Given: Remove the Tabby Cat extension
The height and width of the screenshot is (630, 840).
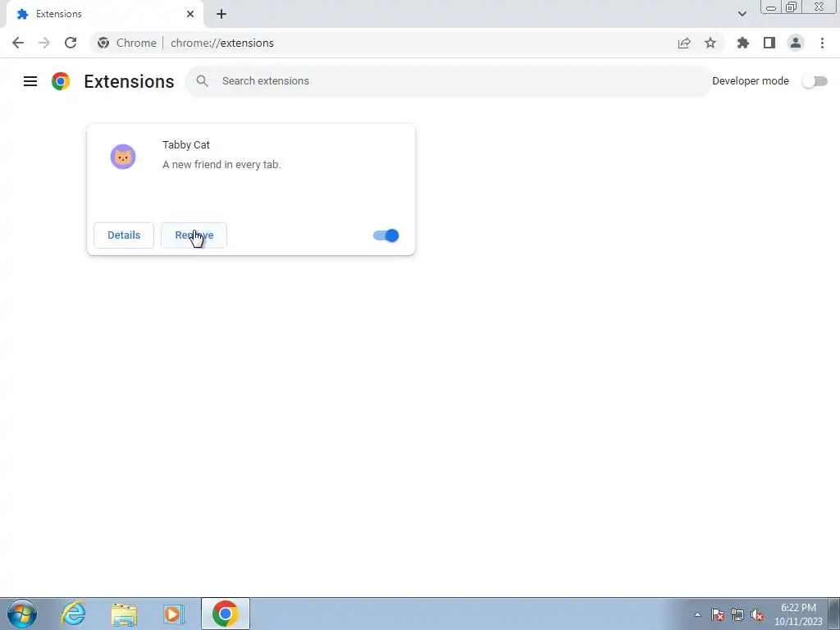Looking at the screenshot, I should pos(194,235).
